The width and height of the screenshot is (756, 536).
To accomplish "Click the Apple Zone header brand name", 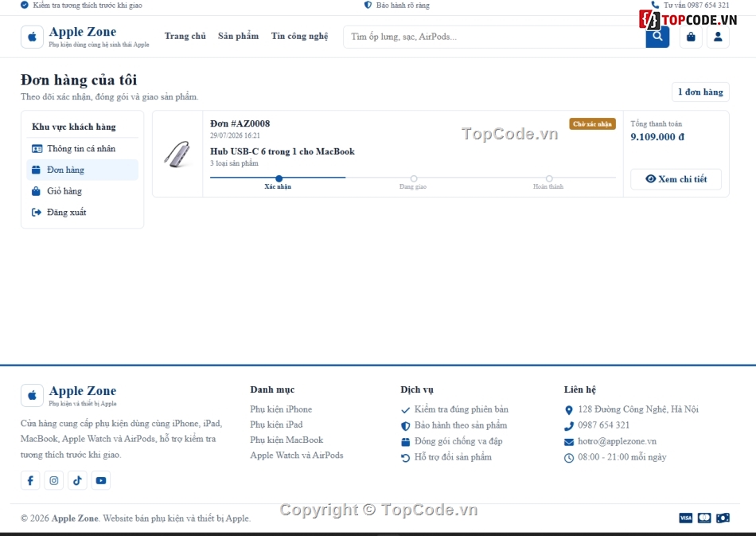I will 83,32.
